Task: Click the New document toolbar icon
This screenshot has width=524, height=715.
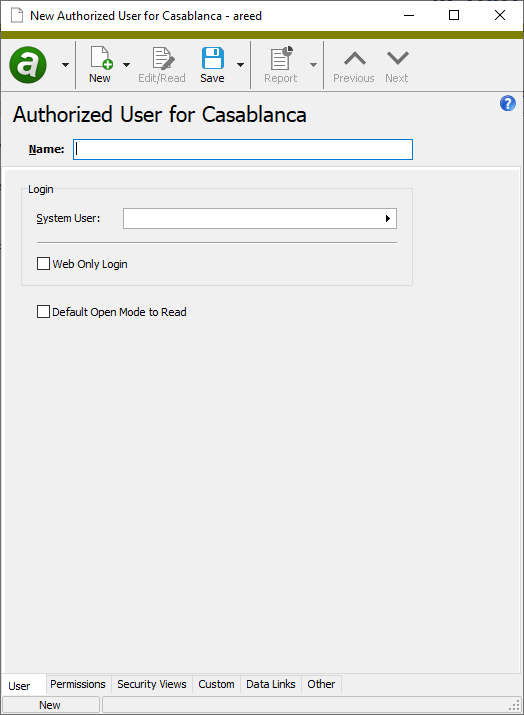Action: 101,58
